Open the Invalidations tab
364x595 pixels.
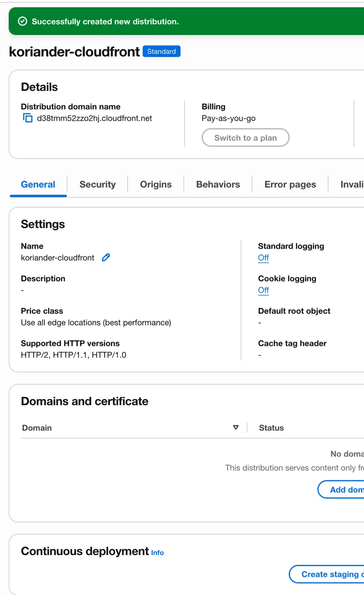point(352,184)
